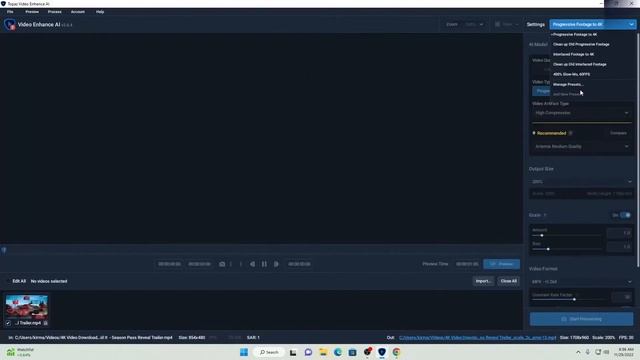640x360 pixels.
Task: Click the Topaz Video Enhance AI taskbar icon
Action: pyautogui.click(x=382, y=352)
